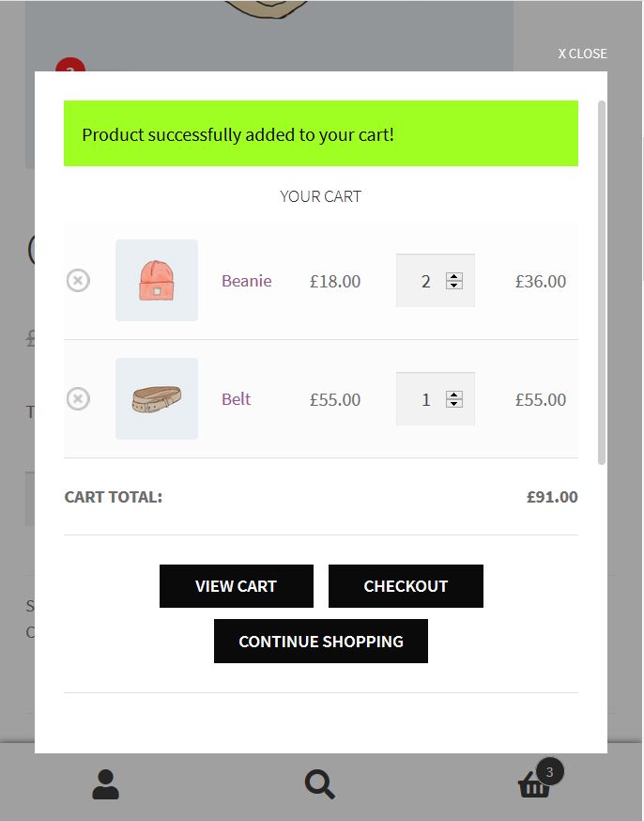Open the basket icon showing 3 items
644x821 pixels.
tap(534, 785)
